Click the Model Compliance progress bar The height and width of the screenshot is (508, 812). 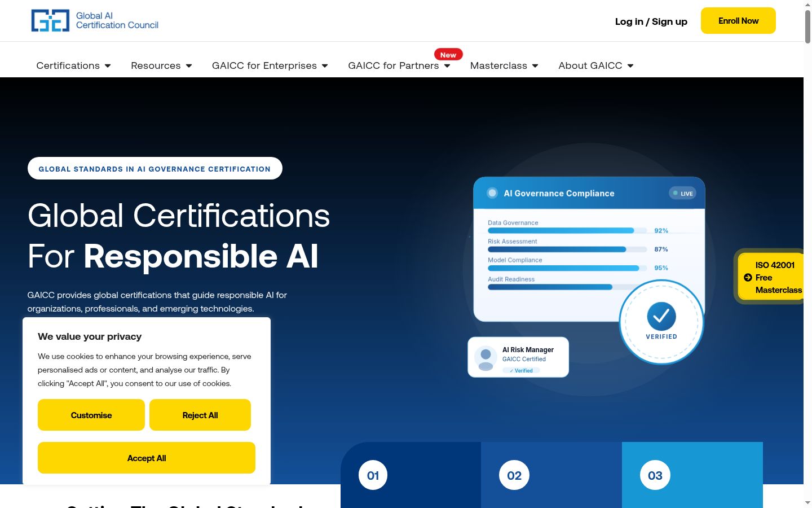(x=567, y=268)
